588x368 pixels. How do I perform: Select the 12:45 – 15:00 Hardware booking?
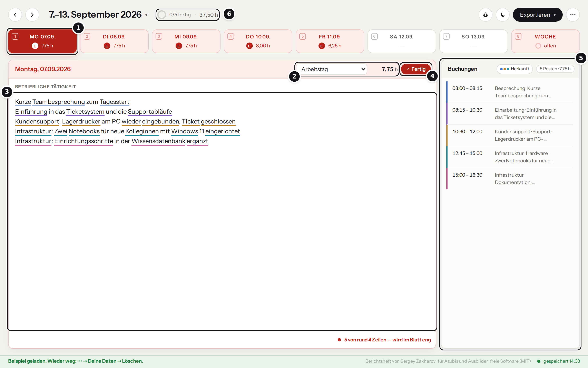tap(510, 157)
